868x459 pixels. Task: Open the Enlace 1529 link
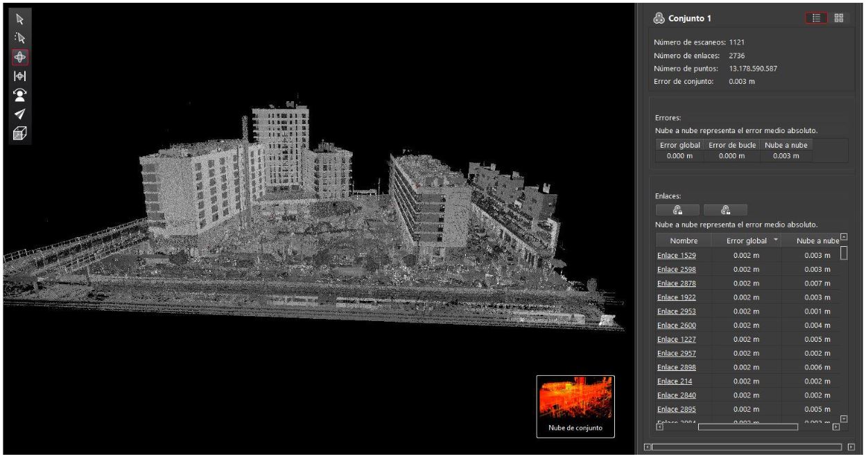[677, 256]
